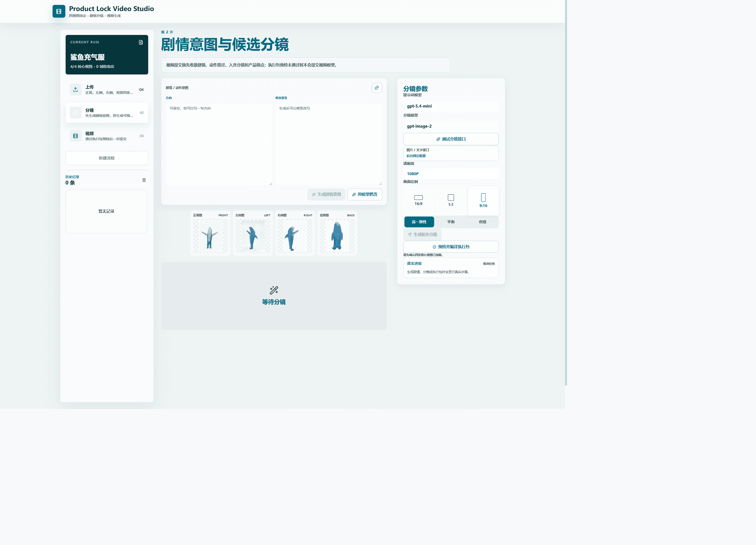Click the page vertical scrollbar

[566, 193]
